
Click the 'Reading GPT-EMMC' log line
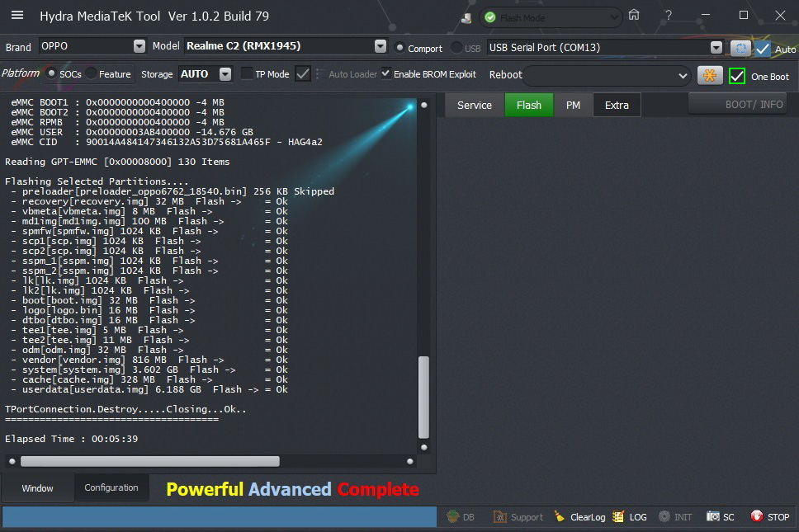pos(117,162)
